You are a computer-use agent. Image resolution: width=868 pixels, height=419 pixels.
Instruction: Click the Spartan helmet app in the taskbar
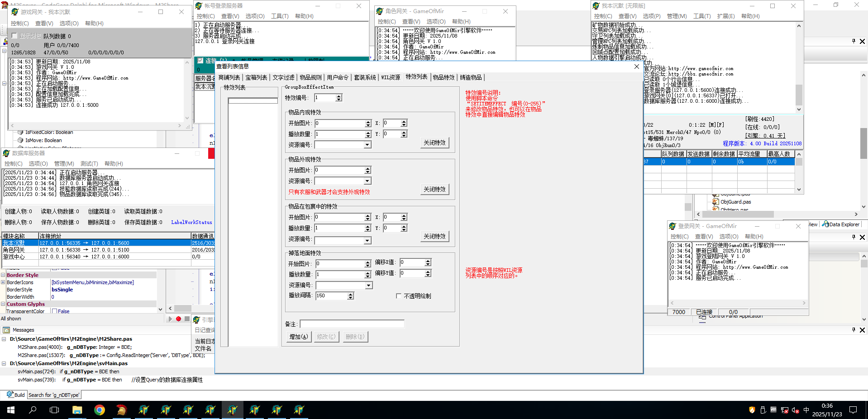point(121,410)
